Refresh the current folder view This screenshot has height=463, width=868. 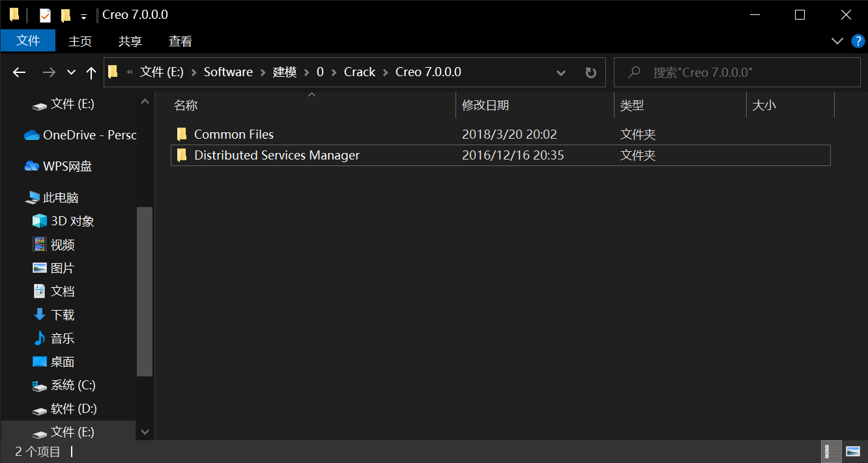590,73
